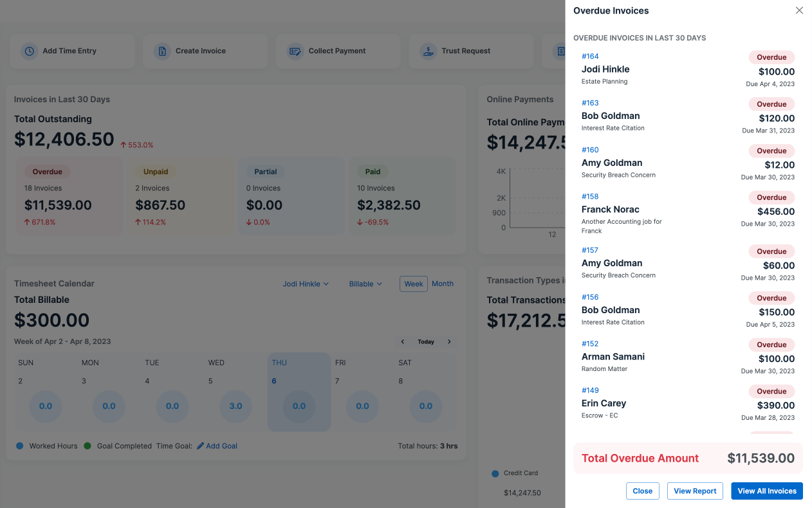812x508 pixels.
Task: Open invoice #158 link
Action: [590, 196]
